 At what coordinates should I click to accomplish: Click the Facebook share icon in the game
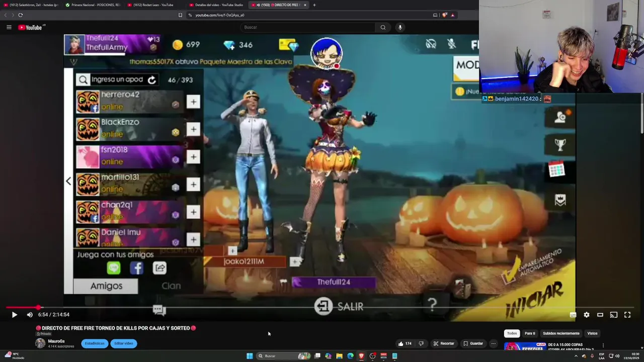coord(137,268)
